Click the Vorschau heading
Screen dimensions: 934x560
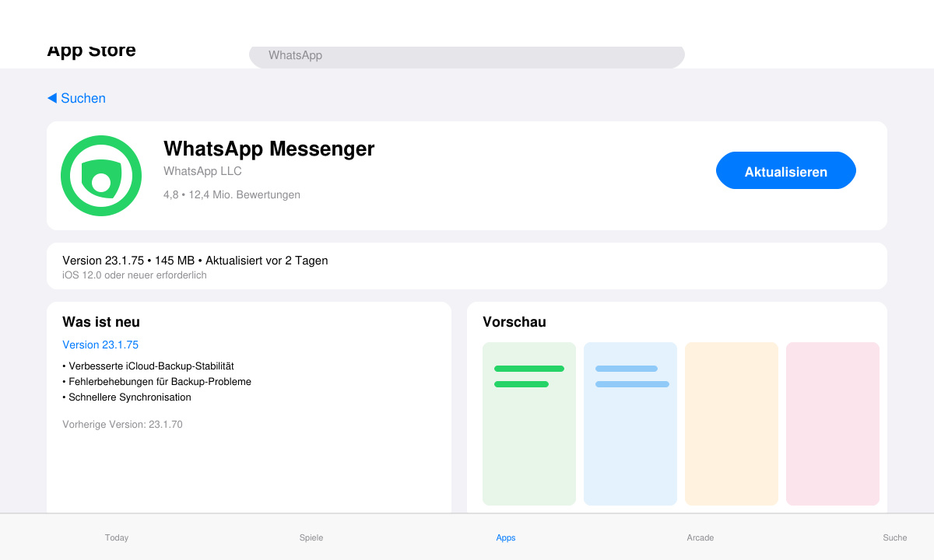pos(514,322)
